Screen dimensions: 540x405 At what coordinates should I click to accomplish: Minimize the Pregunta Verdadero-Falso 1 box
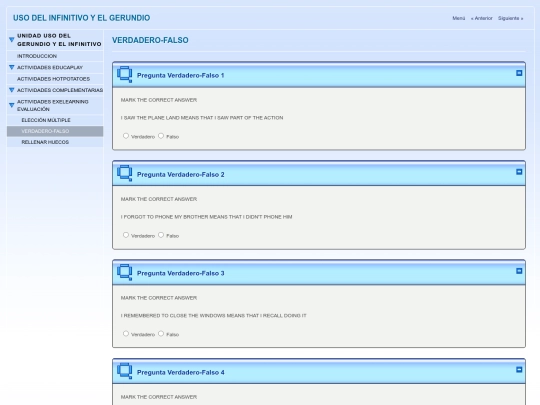tap(519, 73)
